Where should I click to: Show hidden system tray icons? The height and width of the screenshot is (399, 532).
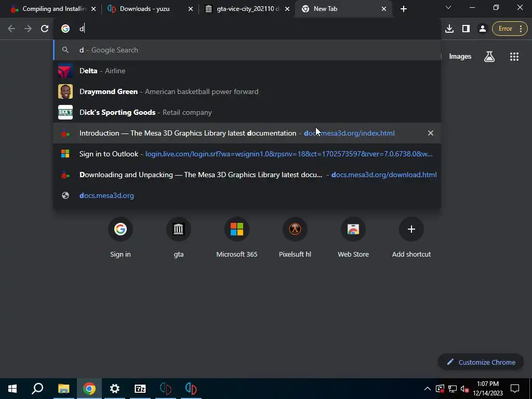pyautogui.click(x=428, y=389)
